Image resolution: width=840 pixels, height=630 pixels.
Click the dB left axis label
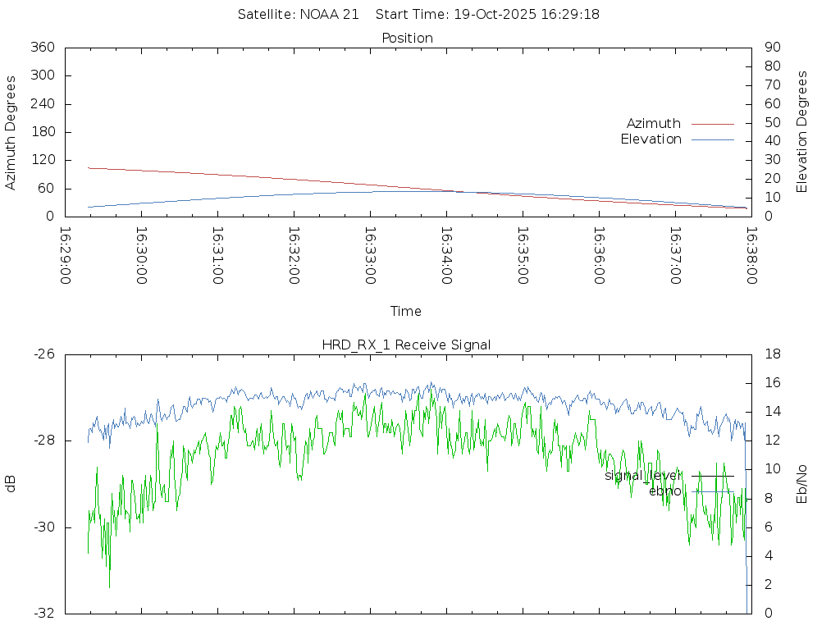click(11, 484)
